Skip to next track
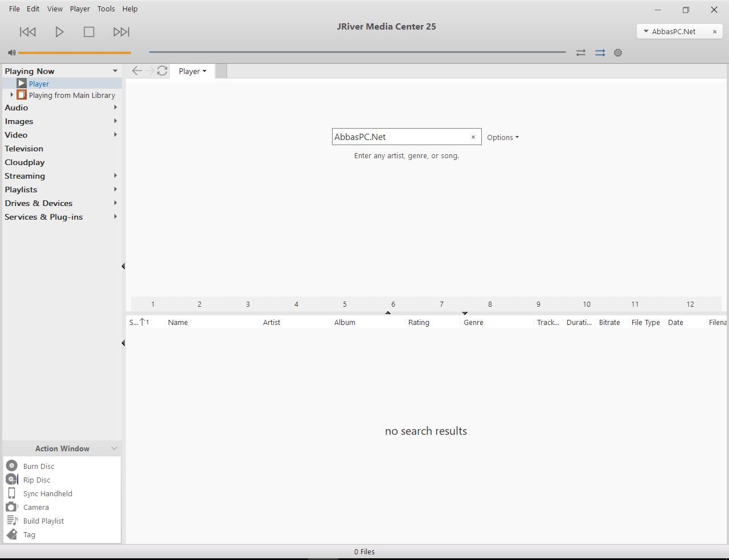This screenshot has height=560, width=729. pos(121,32)
